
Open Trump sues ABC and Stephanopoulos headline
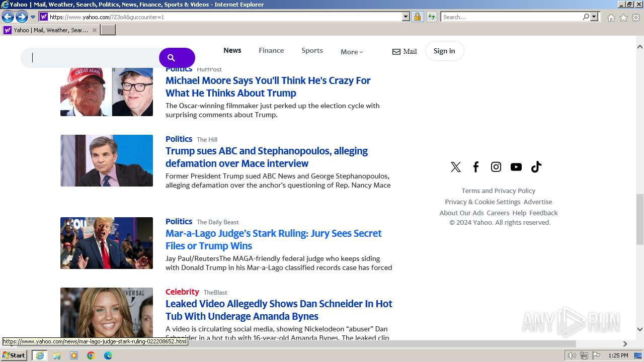pos(267,157)
